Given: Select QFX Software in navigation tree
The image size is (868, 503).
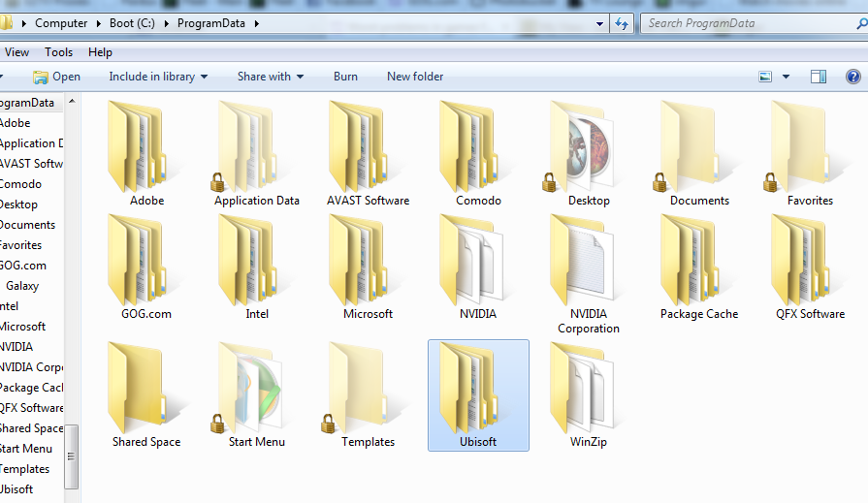Looking at the screenshot, I should [x=32, y=408].
